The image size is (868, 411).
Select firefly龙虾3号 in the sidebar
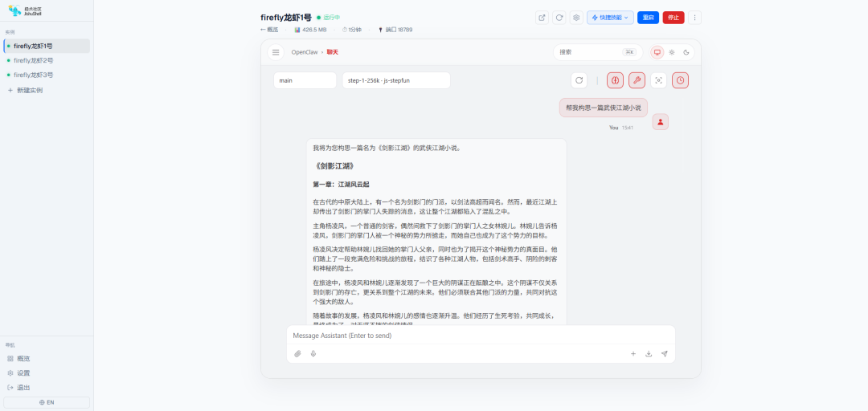(x=47, y=75)
